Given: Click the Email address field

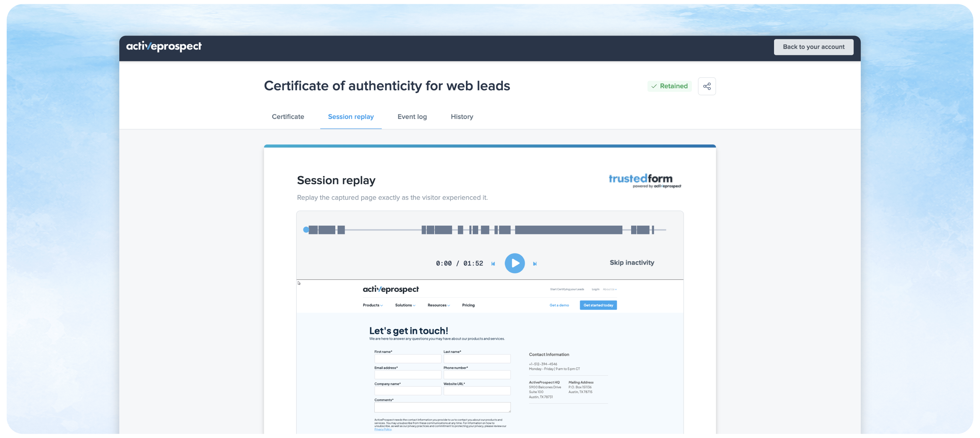Looking at the screenshot, I should [x=407, y=375].
